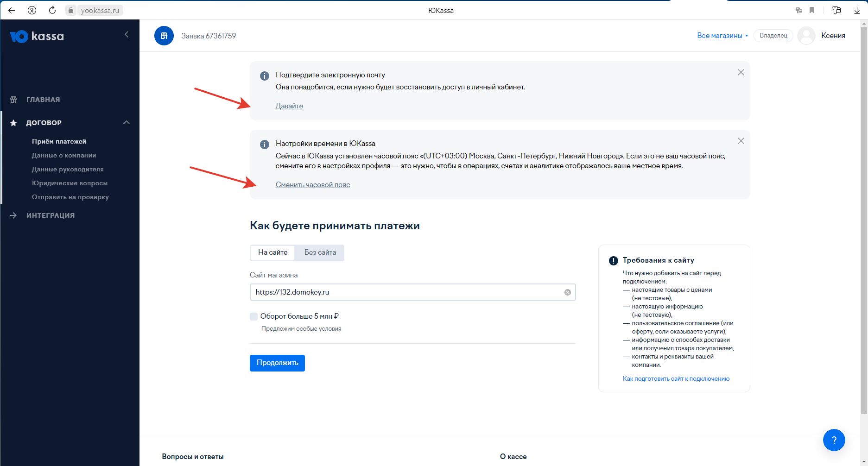868x466 pixels.
Task: Click the browser back arrow
Action: (x=12, y=10)
